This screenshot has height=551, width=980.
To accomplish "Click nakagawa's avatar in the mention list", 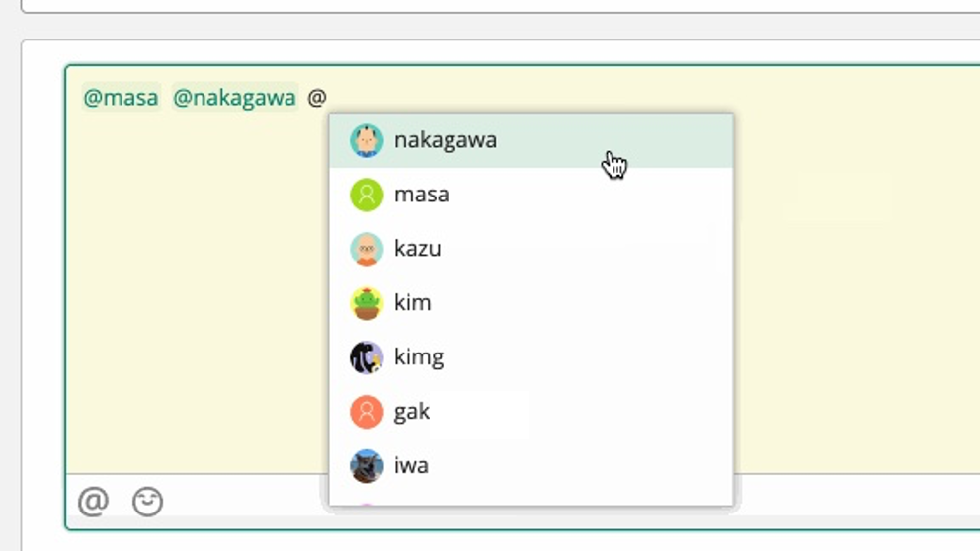I will tap(367, 140).
